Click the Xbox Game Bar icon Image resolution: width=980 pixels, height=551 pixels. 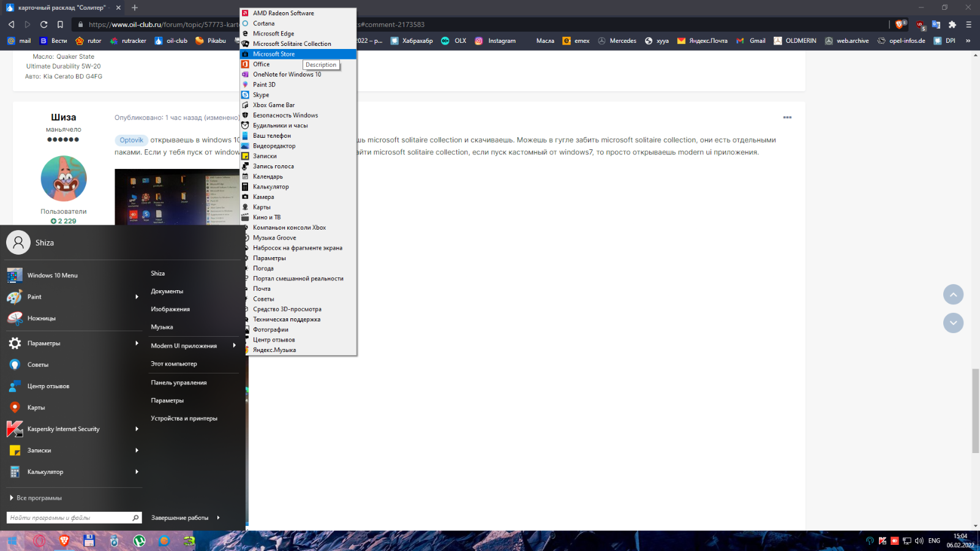(x=245, y=105)
